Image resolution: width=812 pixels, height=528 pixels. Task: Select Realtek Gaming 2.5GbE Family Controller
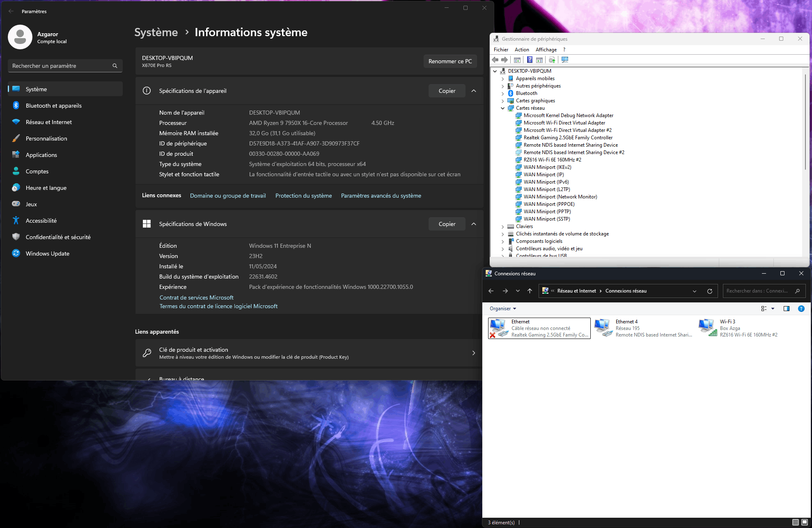pos(568,138)
